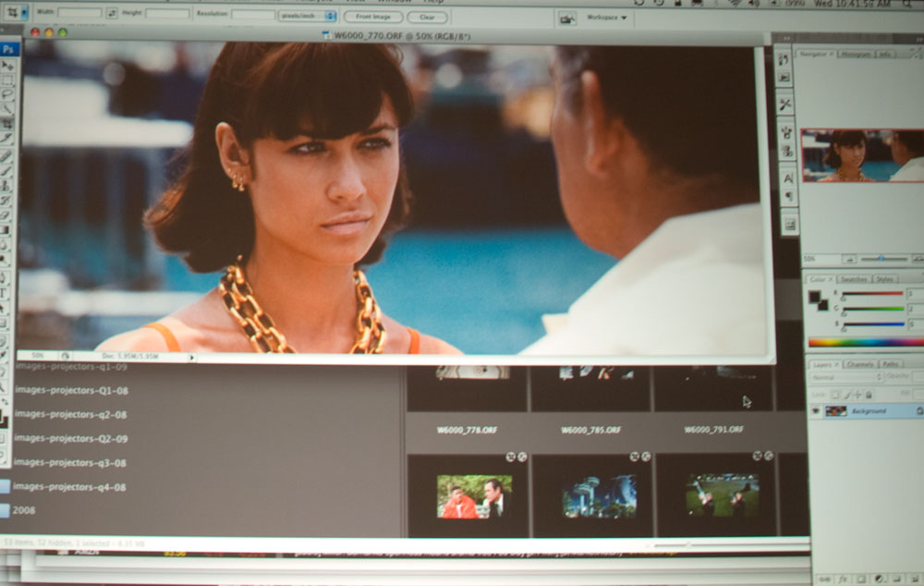This screenshot has width=924, height=586.
Task: Click the green G slider in Color panel
Action: tap(872, 309)
